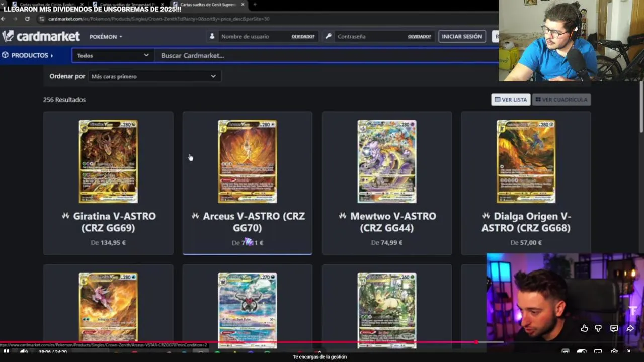
Task: Click the progress bar scrubber handle
Action: coord(476,342)
